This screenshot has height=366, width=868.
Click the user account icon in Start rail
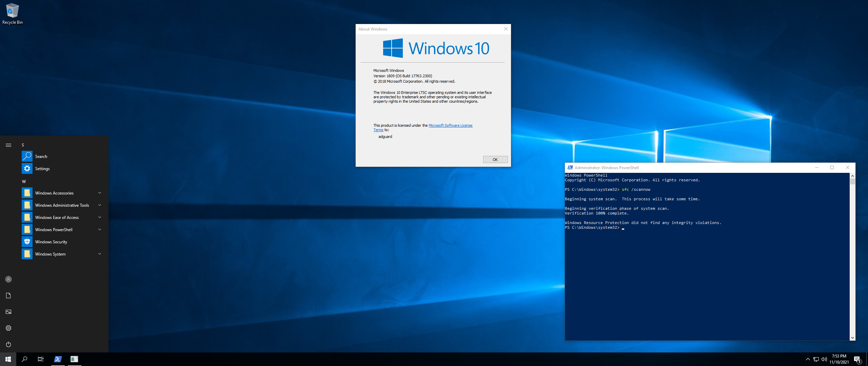coord(8,279)
